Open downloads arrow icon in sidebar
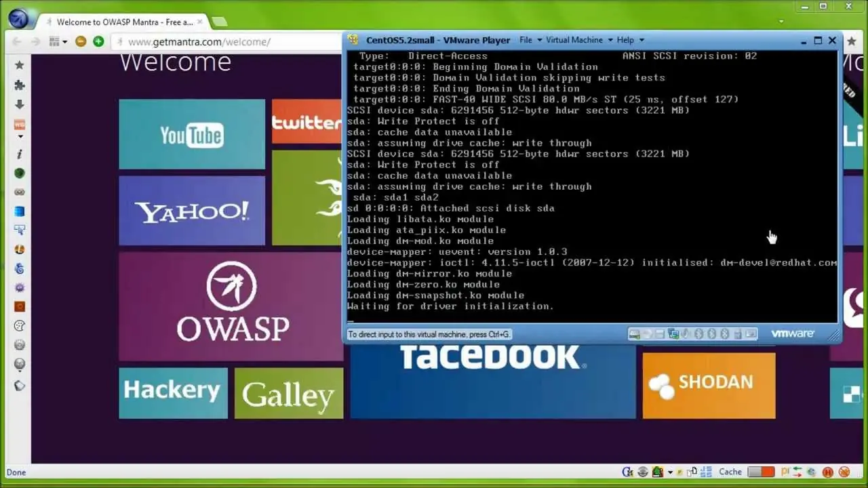The height and width of the screenshot is (488, 868). pyautogui.click(x=20, y=104)
